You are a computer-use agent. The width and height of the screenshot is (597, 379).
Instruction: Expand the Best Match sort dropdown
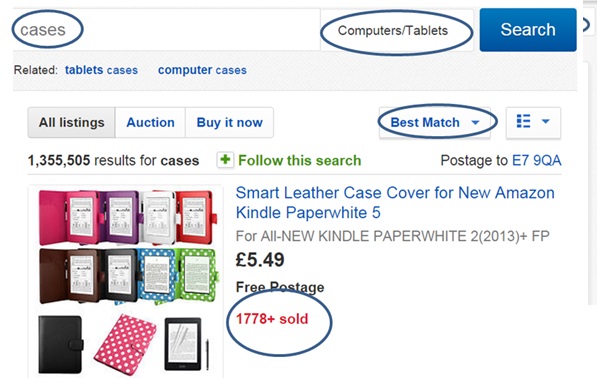435,123
